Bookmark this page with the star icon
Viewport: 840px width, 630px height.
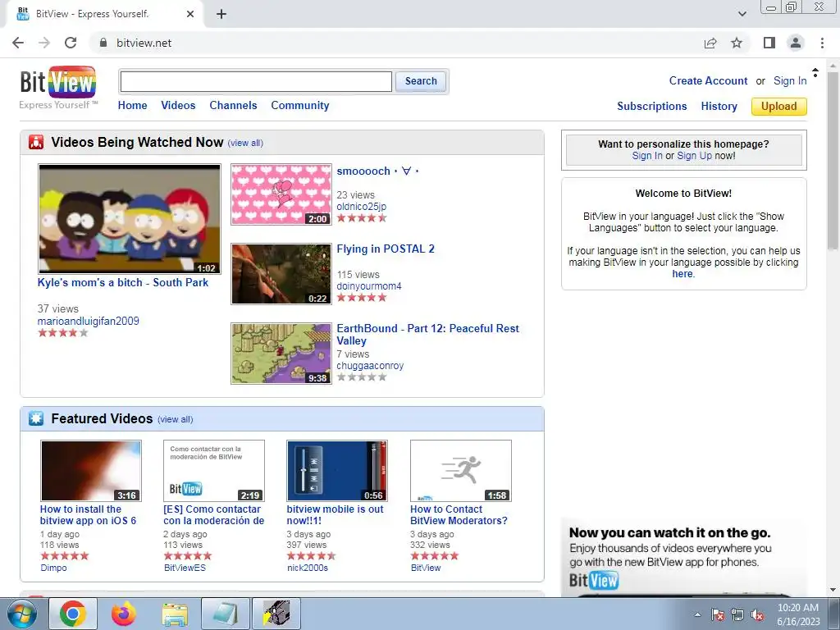pos(737,43)
